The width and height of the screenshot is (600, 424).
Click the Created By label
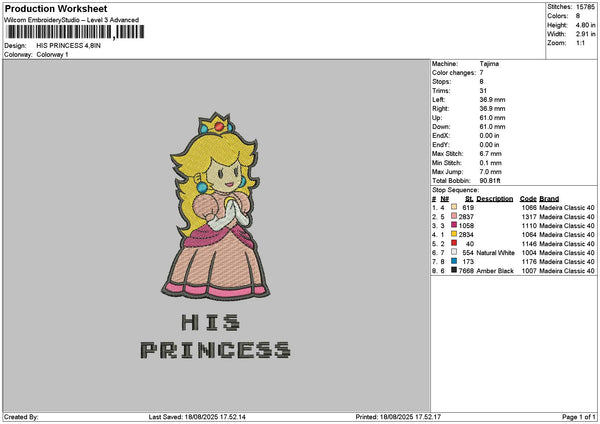point(21,417)
